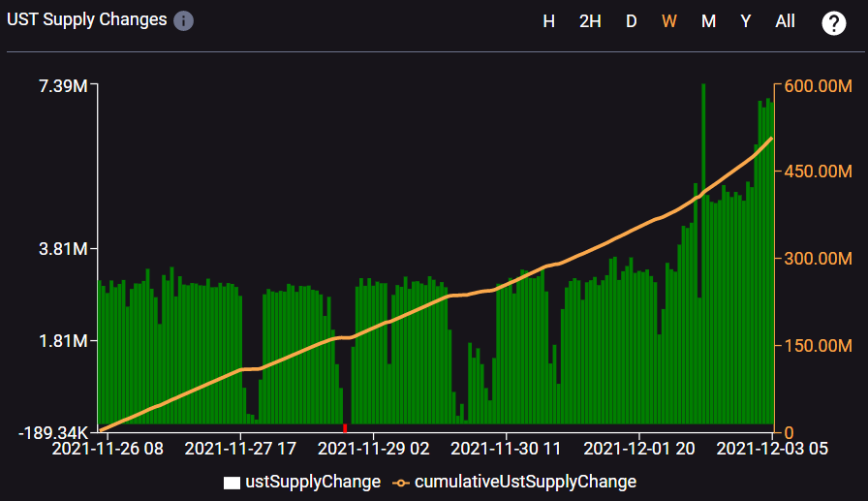The image size is (868, 501).
Task: Select the 2H time range tab
Action: coord(590,21)
